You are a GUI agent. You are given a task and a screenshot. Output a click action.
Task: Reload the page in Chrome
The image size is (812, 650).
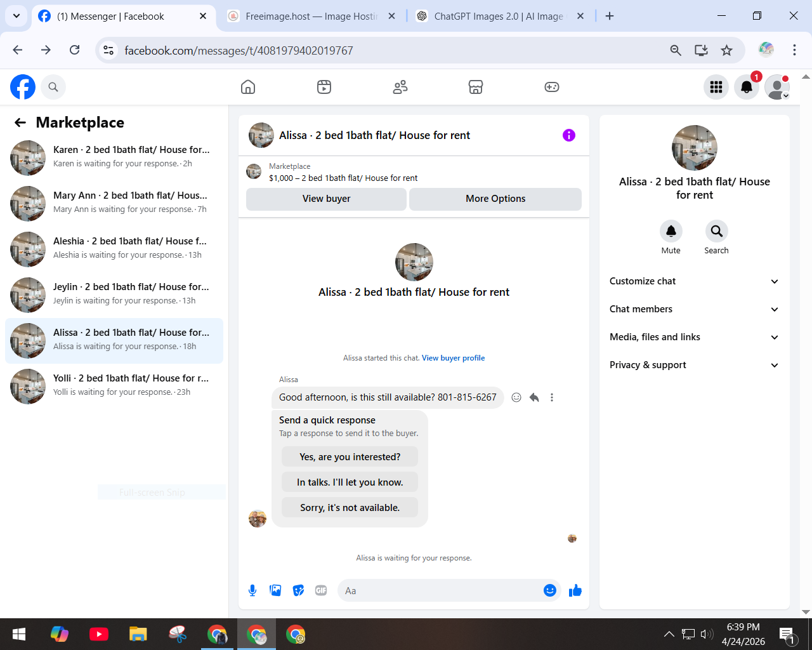(74, 50)
